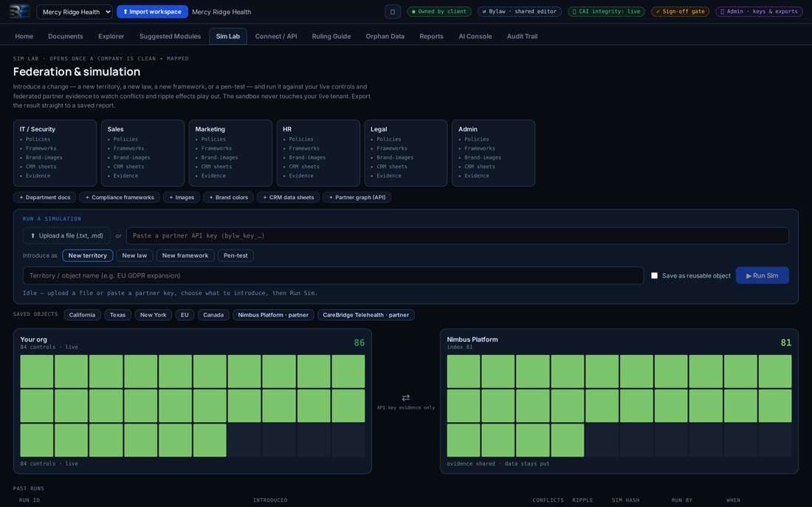This screenshot has height=507, width=812.
Task: Choose New territory introduce option
Action: tap(88, 255)
